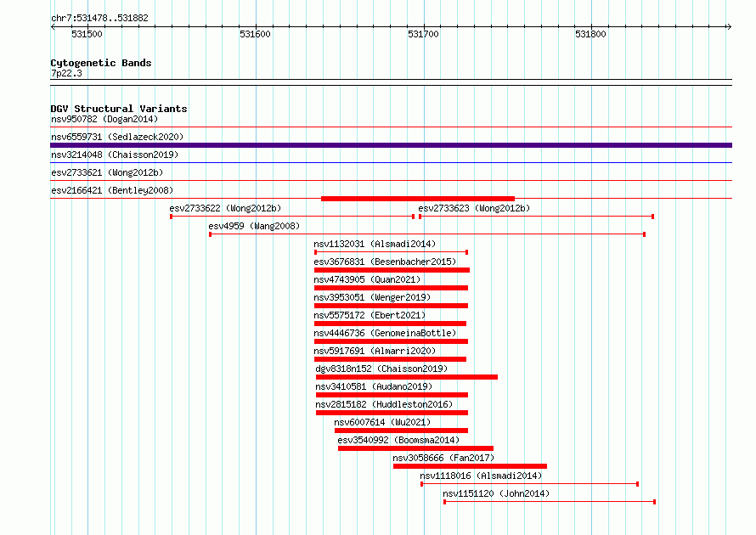Select the thick purple nsv6559731 Sedlazeck2020 bar
Screen dimensions: 756x535
tap(391, 145)
